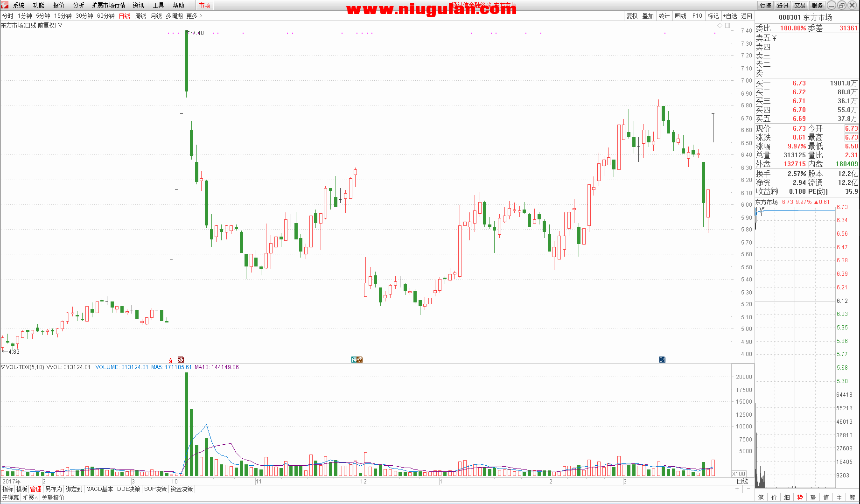Click the 返回 back button

(747, 16)
